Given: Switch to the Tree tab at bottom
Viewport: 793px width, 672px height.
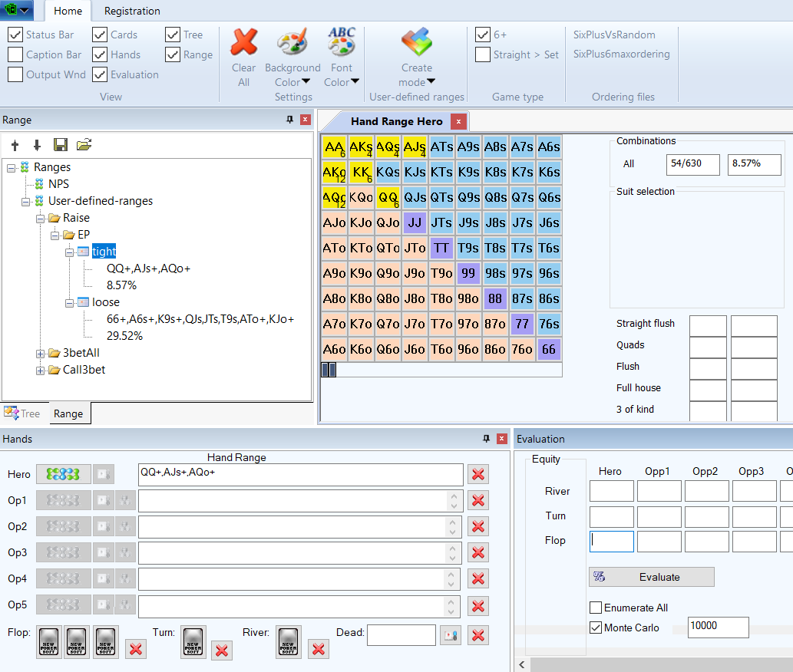Looking at the screenshot, I should [23, 413].
